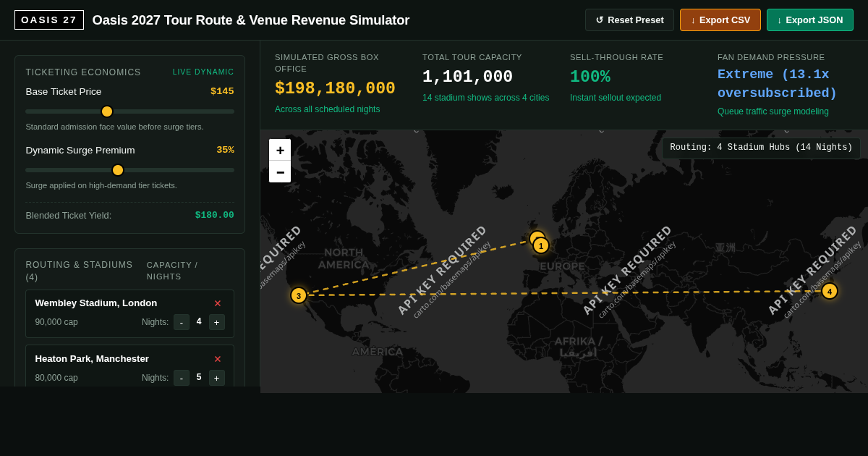The image size is (868, 456).
Task: Zoom in on the map
Action: click(280, 150)
